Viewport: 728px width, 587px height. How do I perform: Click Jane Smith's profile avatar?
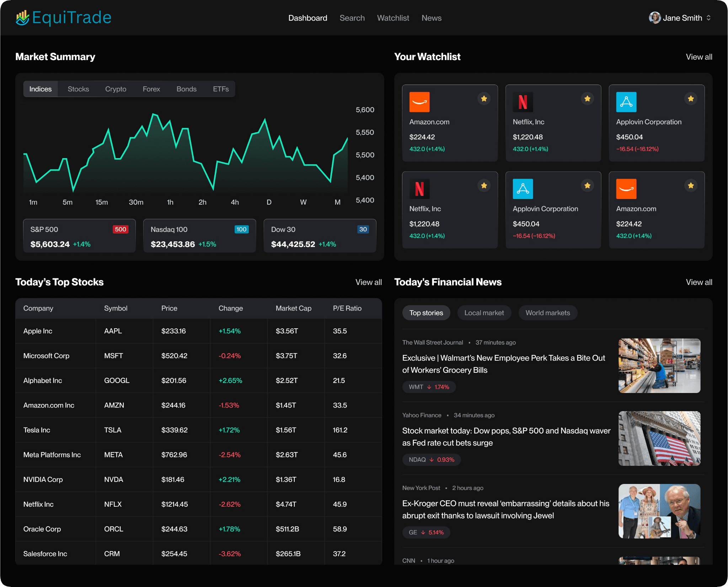(655, 17)
